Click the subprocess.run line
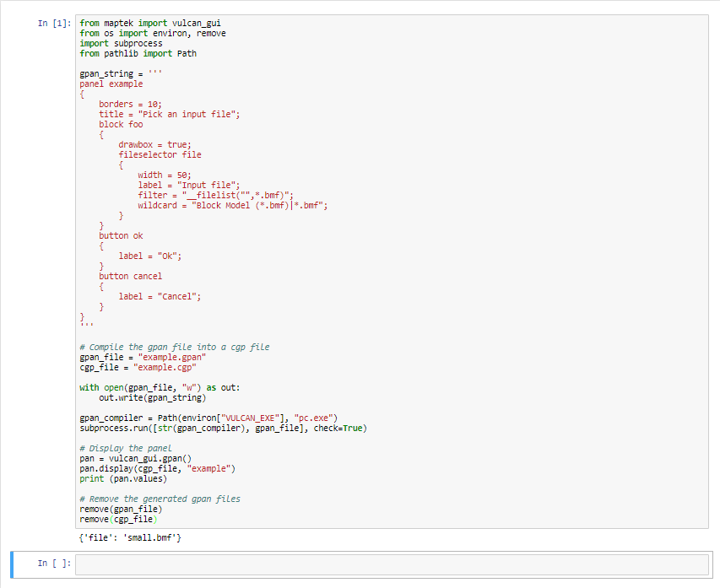The height and width of the screenshot is (588, 720). tap(223, 429)
